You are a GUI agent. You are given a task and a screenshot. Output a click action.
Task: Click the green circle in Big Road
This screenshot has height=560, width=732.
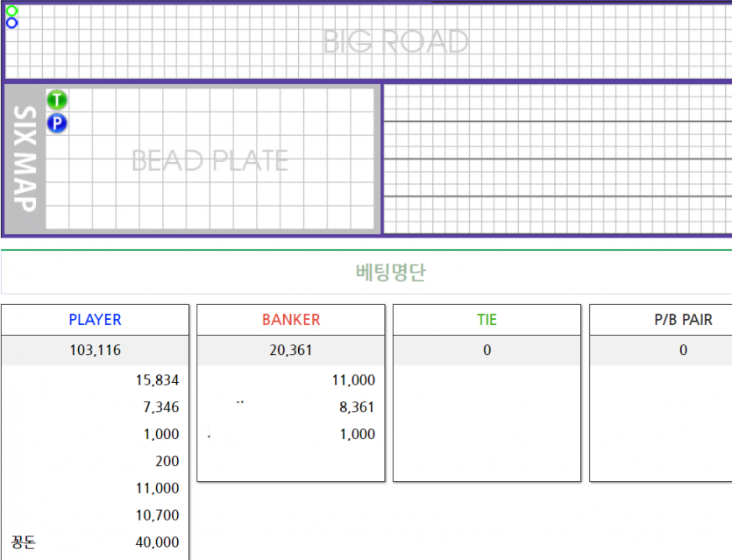12,11
